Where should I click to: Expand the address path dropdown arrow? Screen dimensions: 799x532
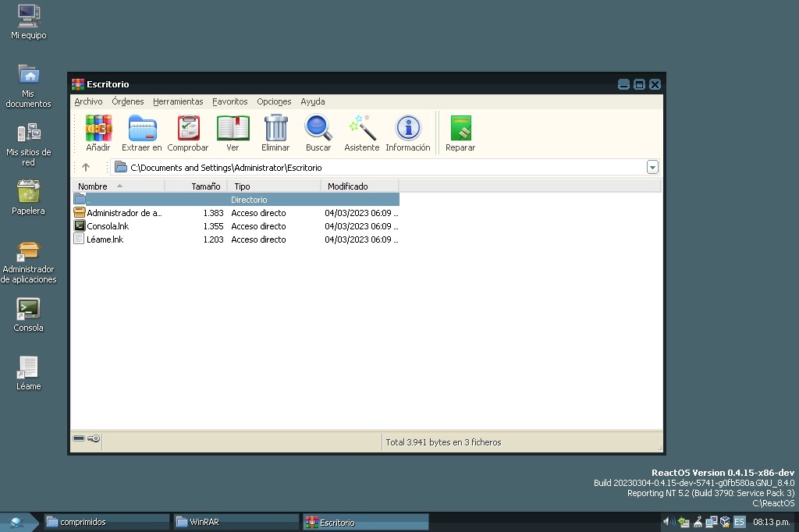click(652, 167)
